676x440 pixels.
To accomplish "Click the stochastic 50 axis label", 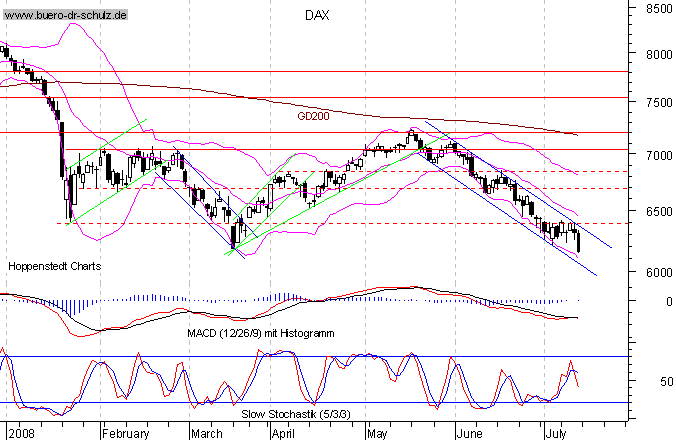I will pos(666,381).
